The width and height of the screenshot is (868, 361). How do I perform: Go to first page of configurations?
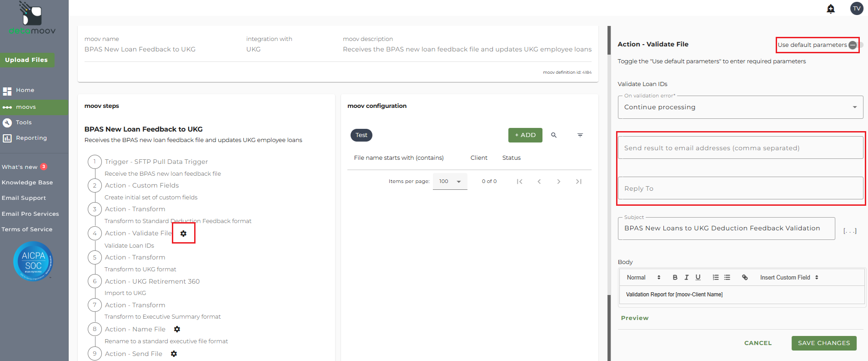[519, 182]
